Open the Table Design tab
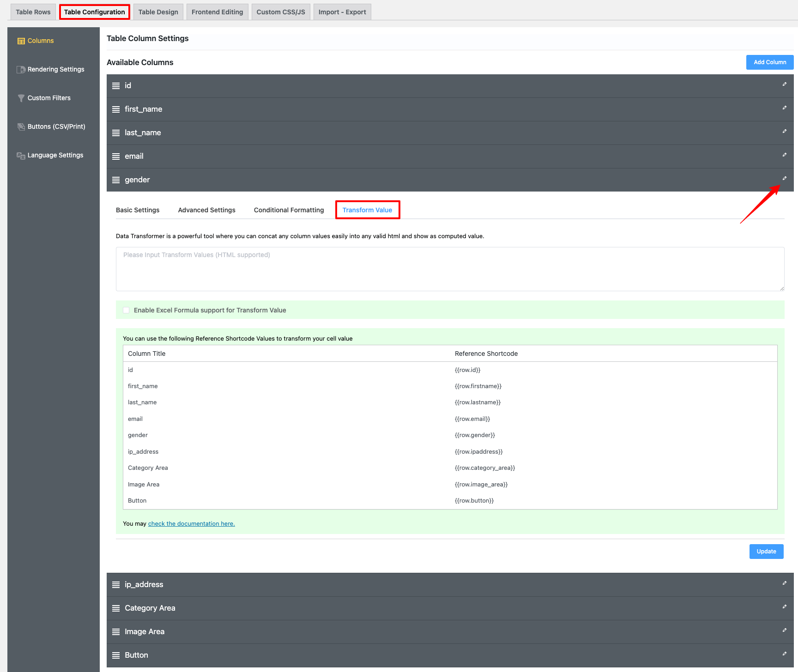The image size is (798, 672). [x=158, y=12]
